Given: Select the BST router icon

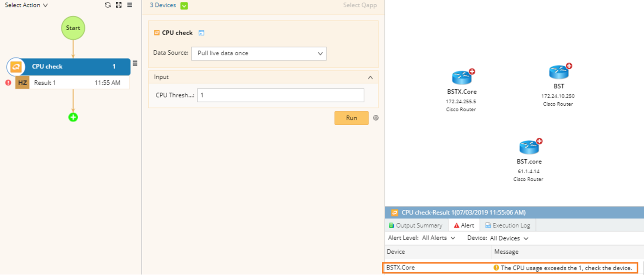Looking at the screenshot, I should (x=559, y=72).
